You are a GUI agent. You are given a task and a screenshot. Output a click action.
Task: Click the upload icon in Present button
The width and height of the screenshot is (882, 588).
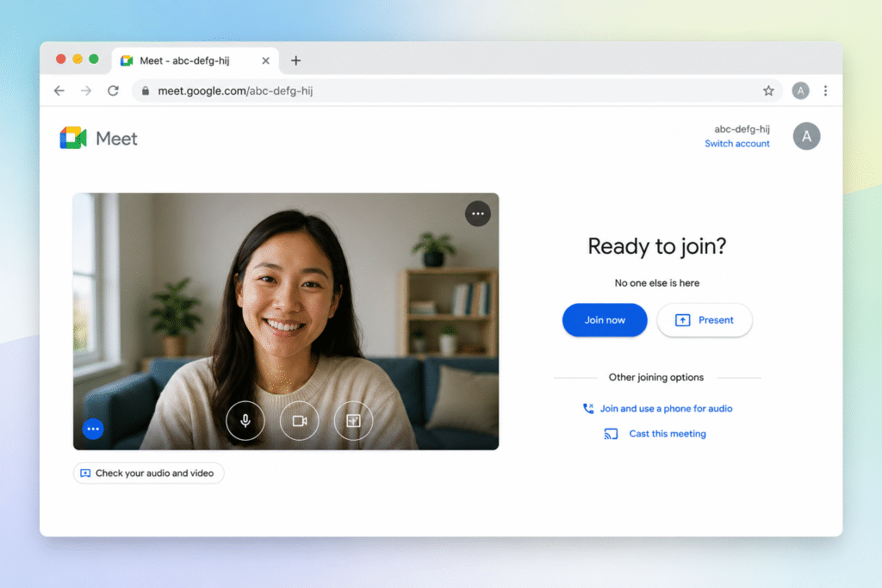tap(682, 320)
